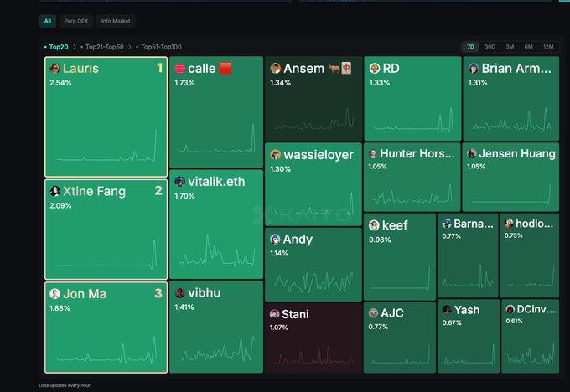Click the Lauris name label
This screenshot has width=570, height=392.
coord(80,69)
